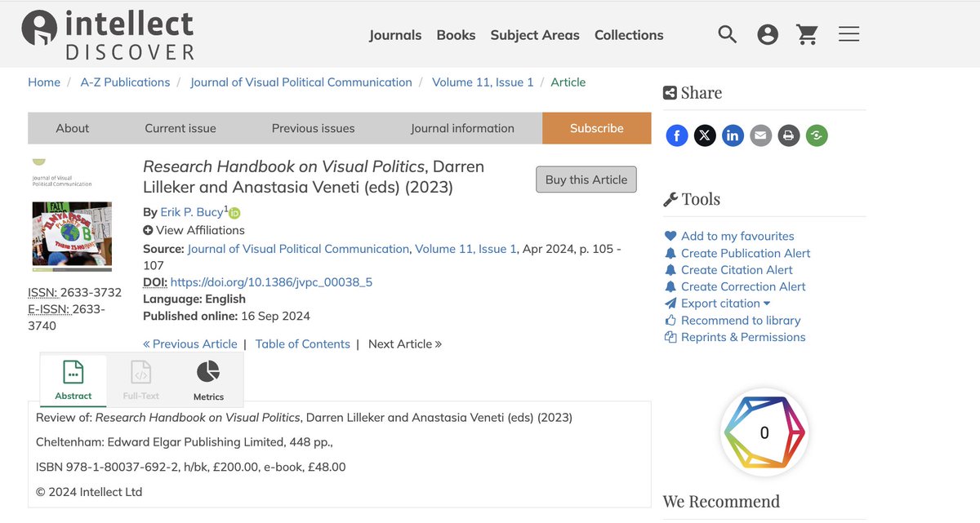Click the ORCID iD icon beside author
Screen dimensions: 980x523
pyautogui.click(x=234, y=213)
